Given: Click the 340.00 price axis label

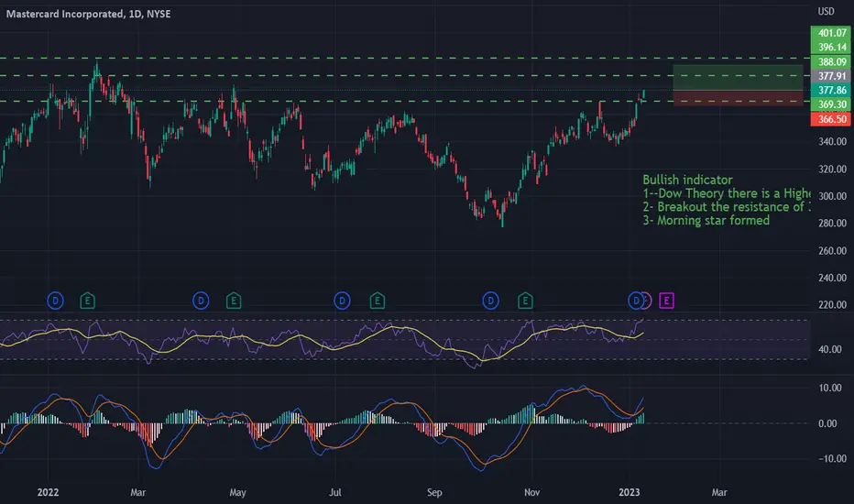Looking at the screenshot, I should [832, 142].
